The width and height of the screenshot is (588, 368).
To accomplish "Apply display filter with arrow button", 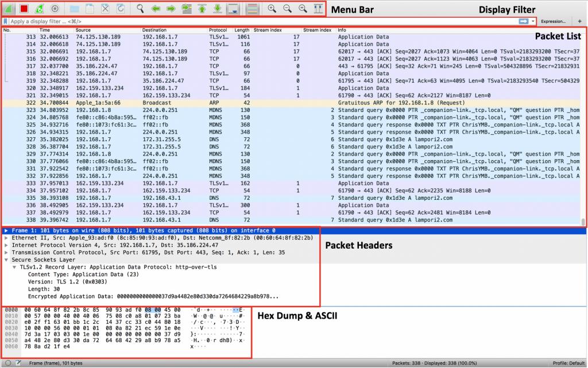I will pyautogui.click(x=524, y=21).
